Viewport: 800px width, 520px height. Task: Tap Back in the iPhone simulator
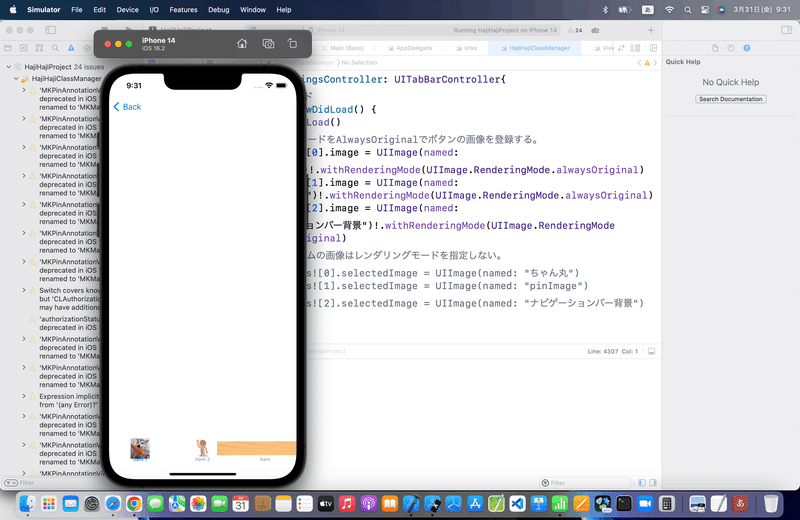click(x=127, y=107)
